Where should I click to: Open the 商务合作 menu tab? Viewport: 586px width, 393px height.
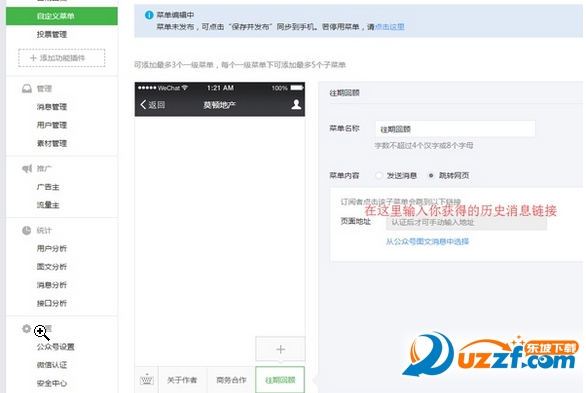pos(231,380)
